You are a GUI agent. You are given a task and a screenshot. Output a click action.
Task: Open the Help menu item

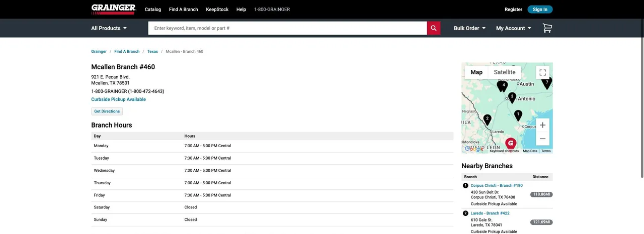(242, 10)
